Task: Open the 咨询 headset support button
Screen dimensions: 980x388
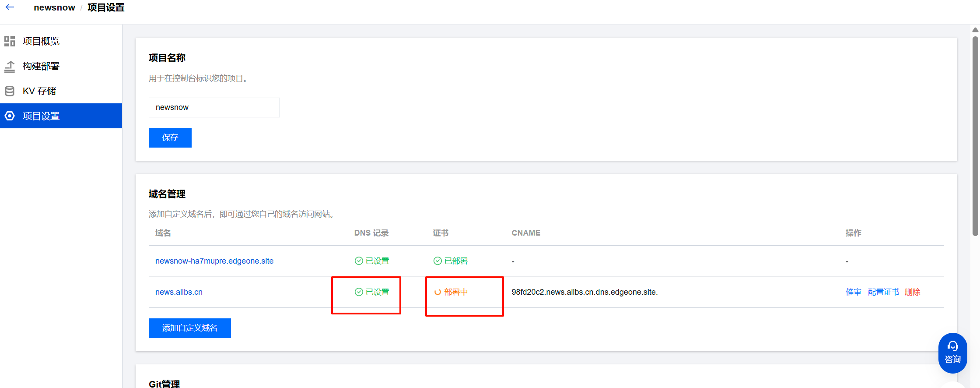Action: 952,353
